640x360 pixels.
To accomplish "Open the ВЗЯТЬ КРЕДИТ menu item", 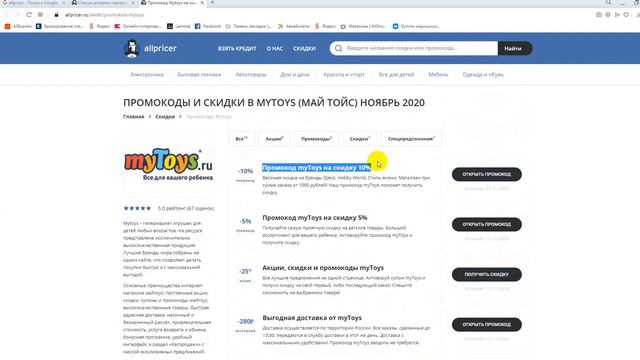I will point(237,48).
